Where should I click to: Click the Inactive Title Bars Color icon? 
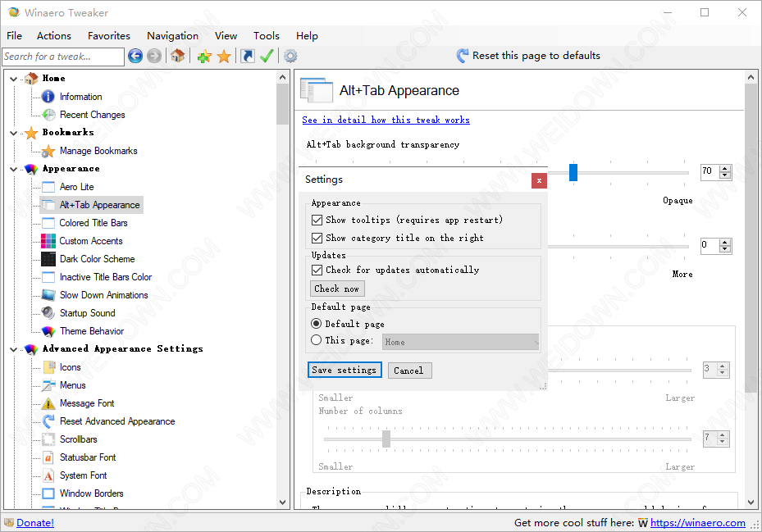tap(48, 277)
